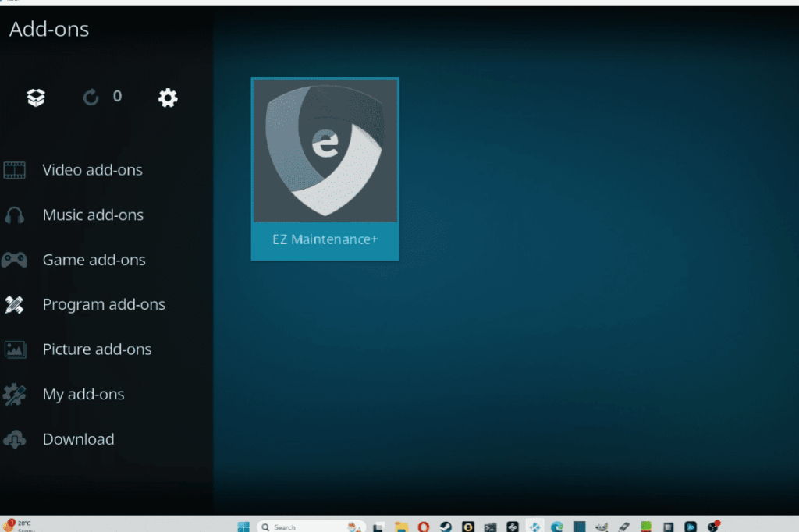Viewport: 799px width, 532px height.
Task: Click the taskbar Search box
Action: click(311, 527)
